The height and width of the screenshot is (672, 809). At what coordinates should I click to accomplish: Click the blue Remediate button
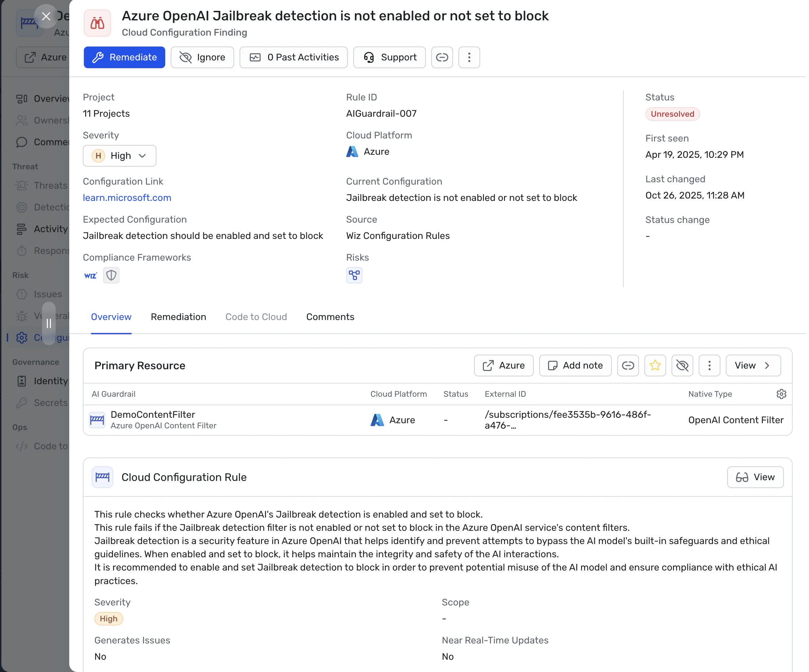[125, 57]
